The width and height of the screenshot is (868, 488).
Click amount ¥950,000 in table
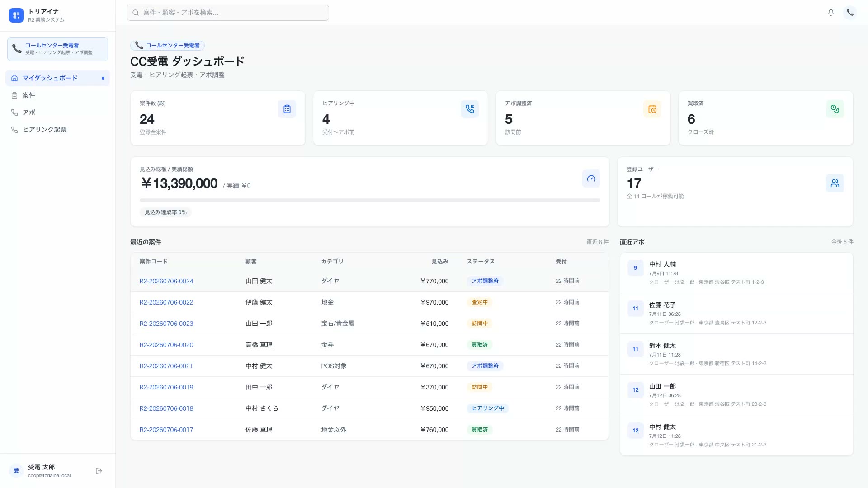coord(434,408)
